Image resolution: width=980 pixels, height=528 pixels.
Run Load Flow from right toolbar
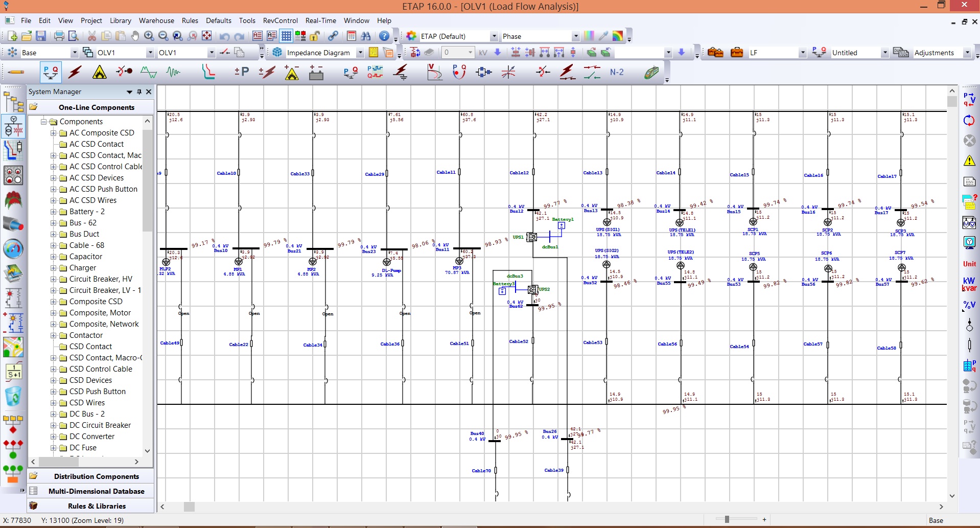pyautogui.click(x=969, y=100)
